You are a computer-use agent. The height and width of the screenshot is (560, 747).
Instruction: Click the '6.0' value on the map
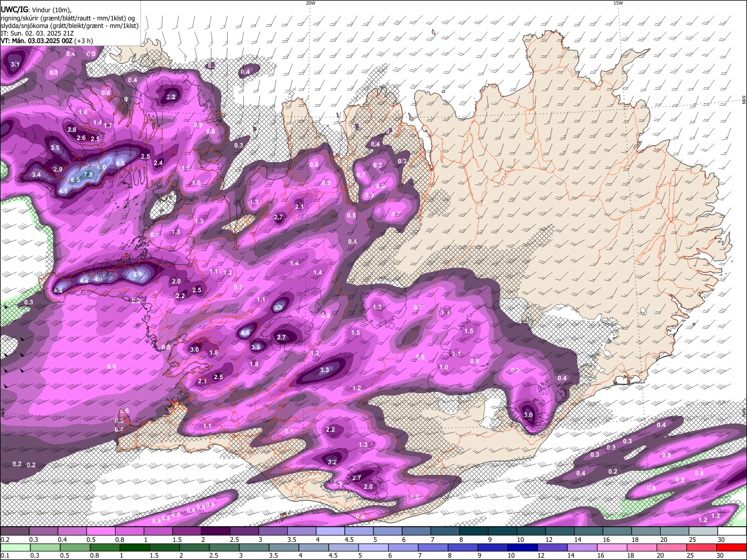pyautogui.click(x=101, y=167)
